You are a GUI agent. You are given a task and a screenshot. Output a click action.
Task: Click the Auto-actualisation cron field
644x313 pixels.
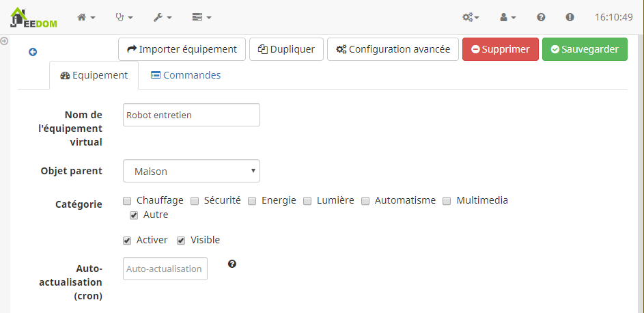click(165, 269)
